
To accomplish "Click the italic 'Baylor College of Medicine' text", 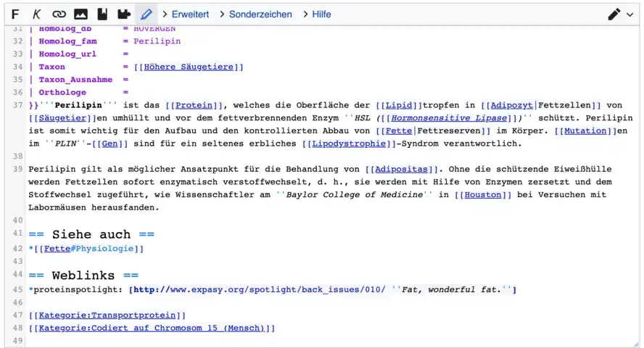I will 354,195.
